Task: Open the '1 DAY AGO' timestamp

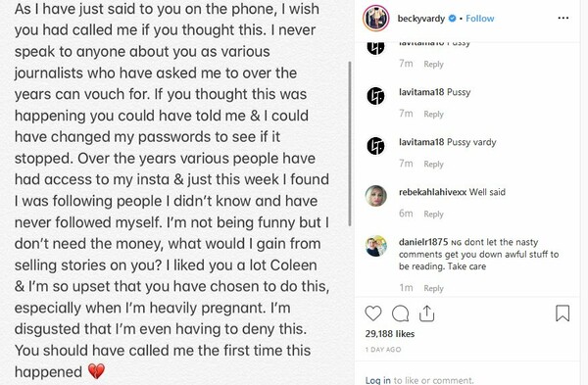Action: tap(383, 350)
